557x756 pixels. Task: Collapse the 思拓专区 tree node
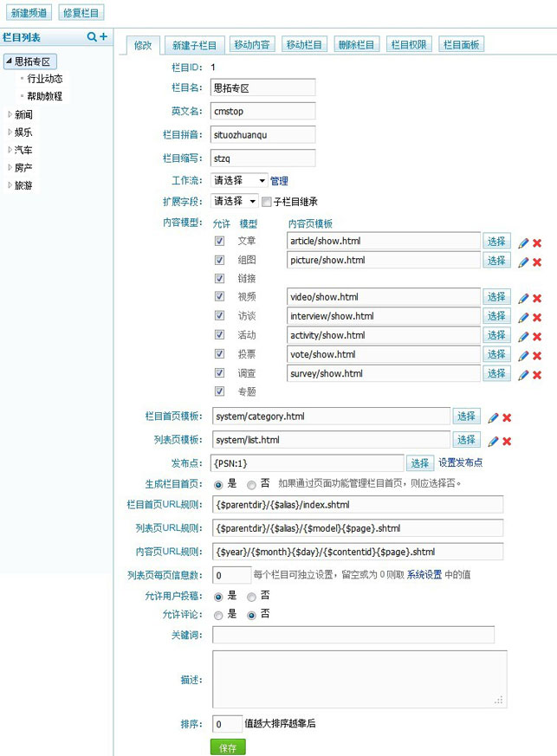click(9, 61)
